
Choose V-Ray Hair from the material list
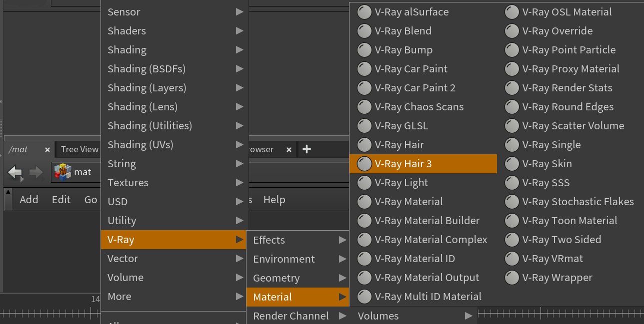[423, 145]
